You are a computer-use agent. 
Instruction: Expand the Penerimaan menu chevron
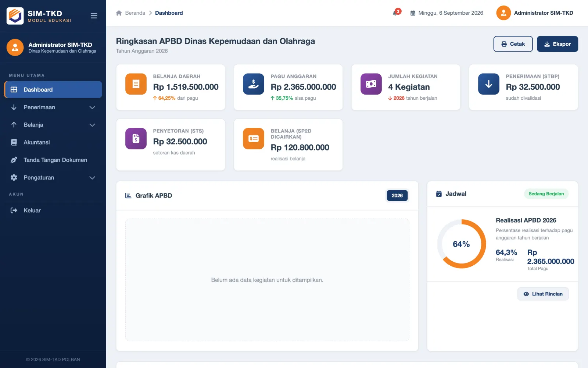(x=92, y=107)
